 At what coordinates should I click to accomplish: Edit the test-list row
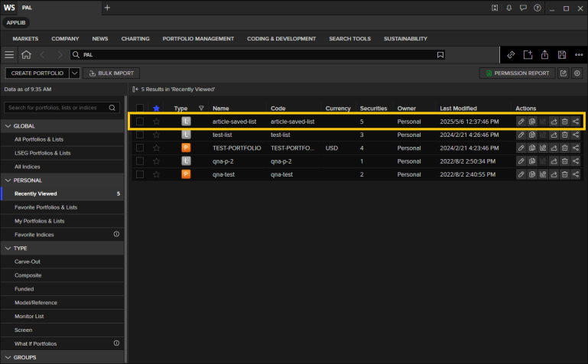click(521, 135)
